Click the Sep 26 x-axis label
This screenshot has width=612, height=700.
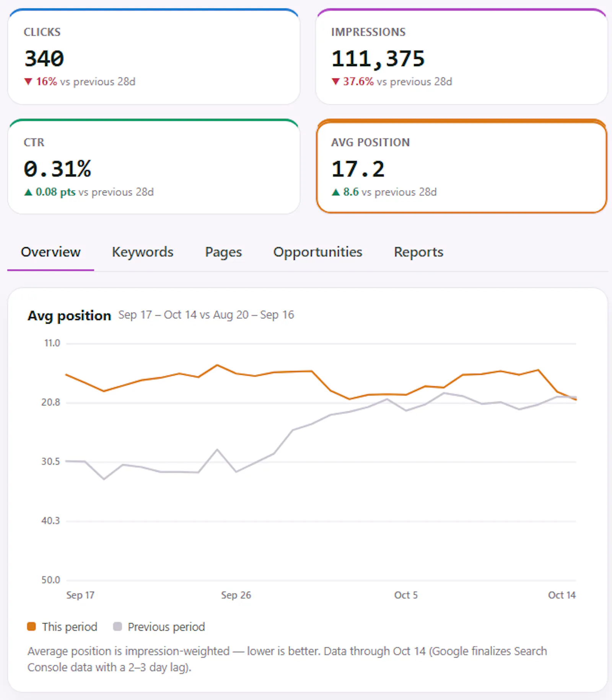(236, 595)
